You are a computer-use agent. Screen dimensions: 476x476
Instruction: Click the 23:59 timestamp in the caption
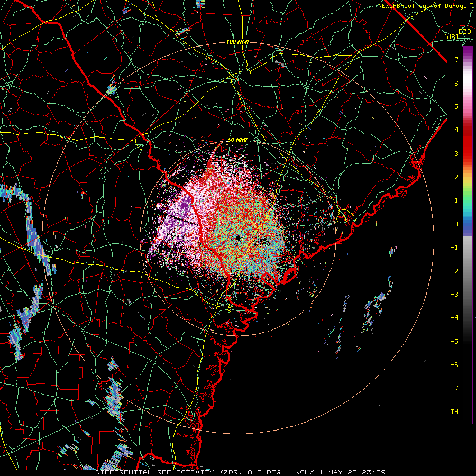[x=375, y=472]
